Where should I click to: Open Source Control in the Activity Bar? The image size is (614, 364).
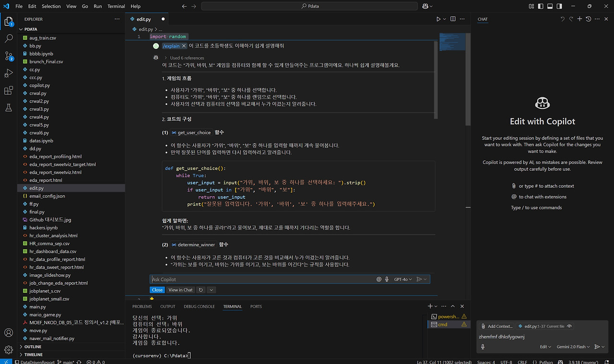pyautogui.click(x=8, y=56)
